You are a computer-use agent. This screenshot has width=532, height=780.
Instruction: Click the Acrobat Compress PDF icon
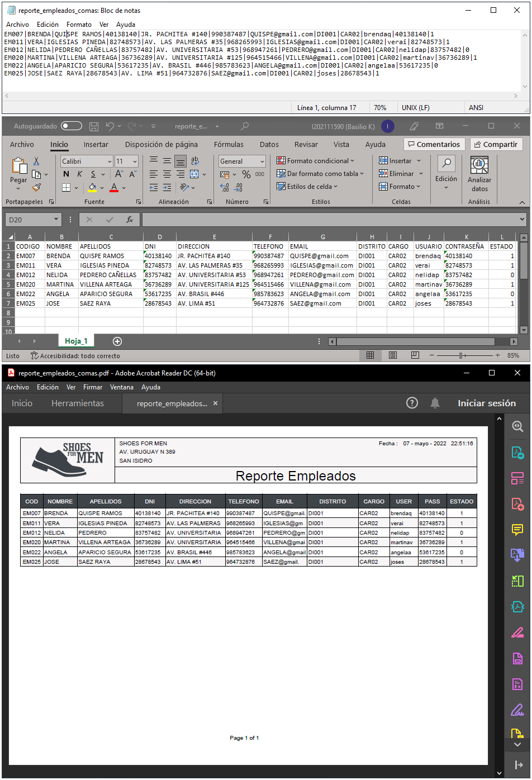tap(517, 607)
